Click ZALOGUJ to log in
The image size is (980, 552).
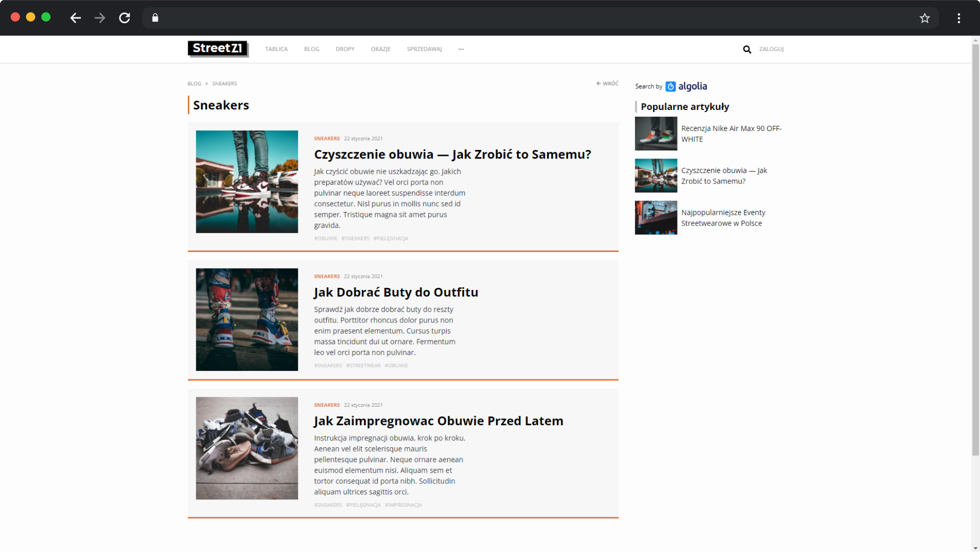(771, 49)
